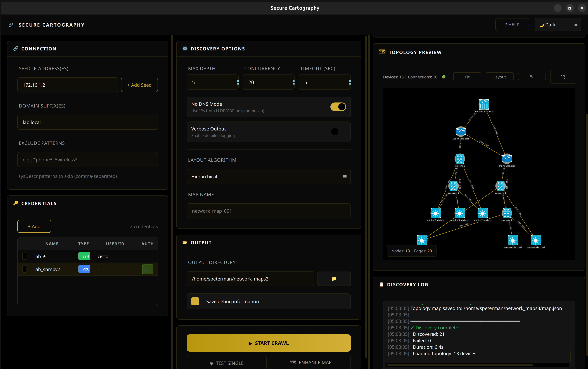This screenshot has width=588, height=369.
Task: Fit the topology to the view
Action: click(467, 77)
